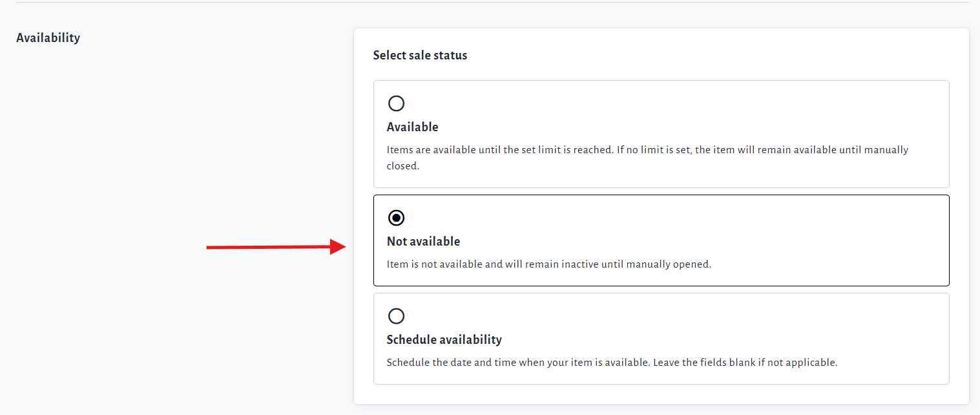
Task: Select the Not available radio button
Action: 396,218
